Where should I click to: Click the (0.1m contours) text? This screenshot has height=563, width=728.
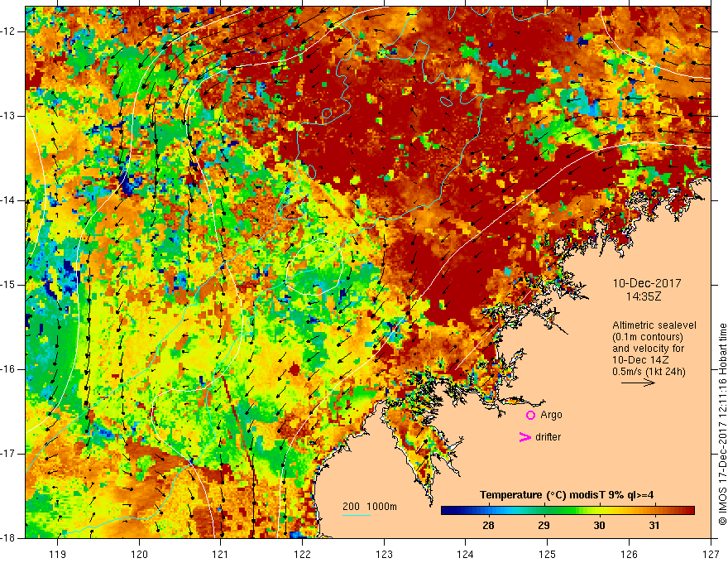(x=648, y=337)
